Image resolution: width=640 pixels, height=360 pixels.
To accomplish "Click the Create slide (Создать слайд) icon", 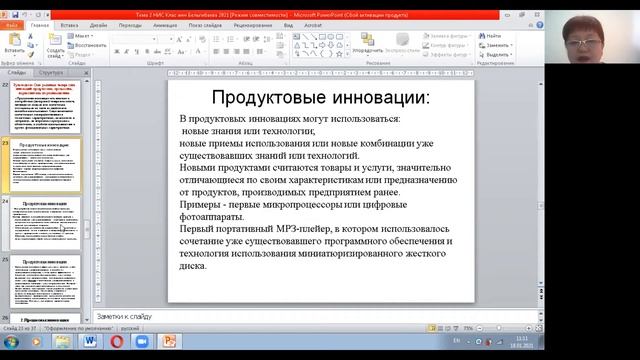I will pos(55,40).
